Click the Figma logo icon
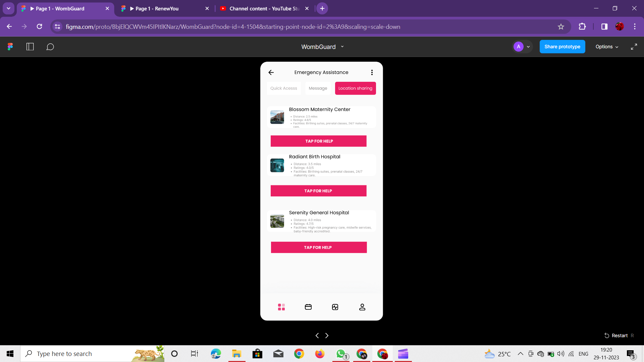This screenshot has height=362, width=644. (x=10, y=47)
